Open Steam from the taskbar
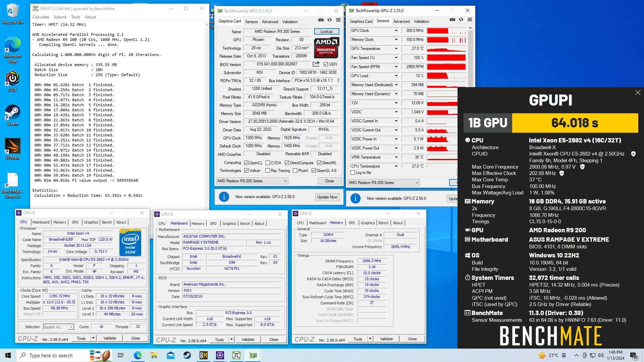 pyautogui.click(x=187, y=355)
